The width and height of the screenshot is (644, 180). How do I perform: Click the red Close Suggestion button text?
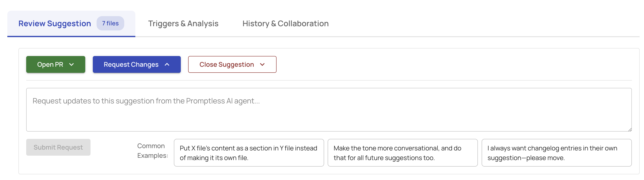[226, 65]
